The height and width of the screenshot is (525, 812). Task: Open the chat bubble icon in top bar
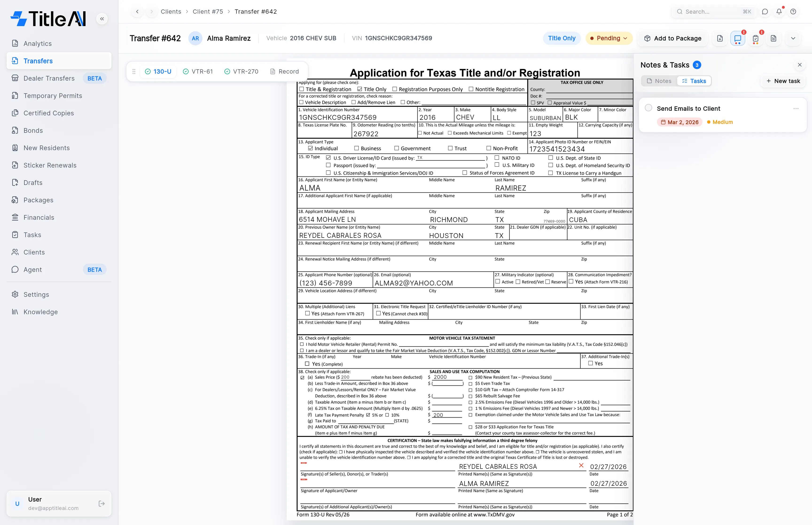click(765, 12)
